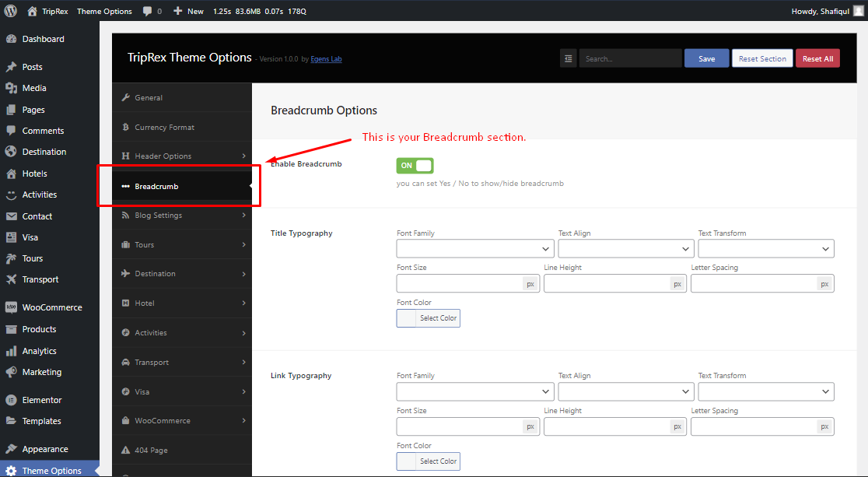Click the user avatar next to Howdy
Screen dimensions: 868x477
pos(858,11)
